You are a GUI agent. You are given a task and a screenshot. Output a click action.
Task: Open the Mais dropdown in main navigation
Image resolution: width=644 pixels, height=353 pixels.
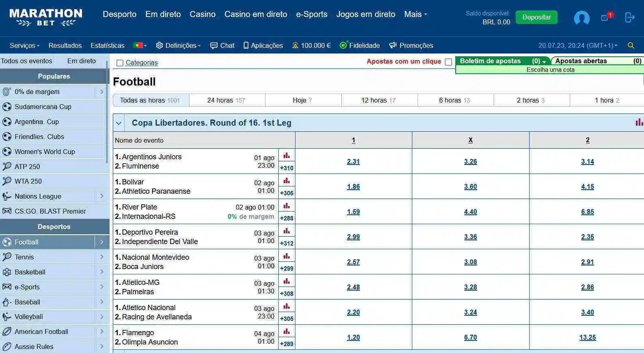pos(416,14)
